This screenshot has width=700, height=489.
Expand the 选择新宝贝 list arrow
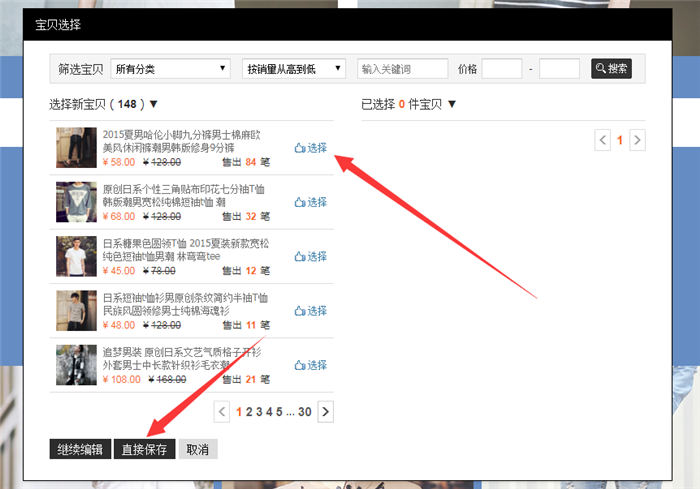[154, 104]
